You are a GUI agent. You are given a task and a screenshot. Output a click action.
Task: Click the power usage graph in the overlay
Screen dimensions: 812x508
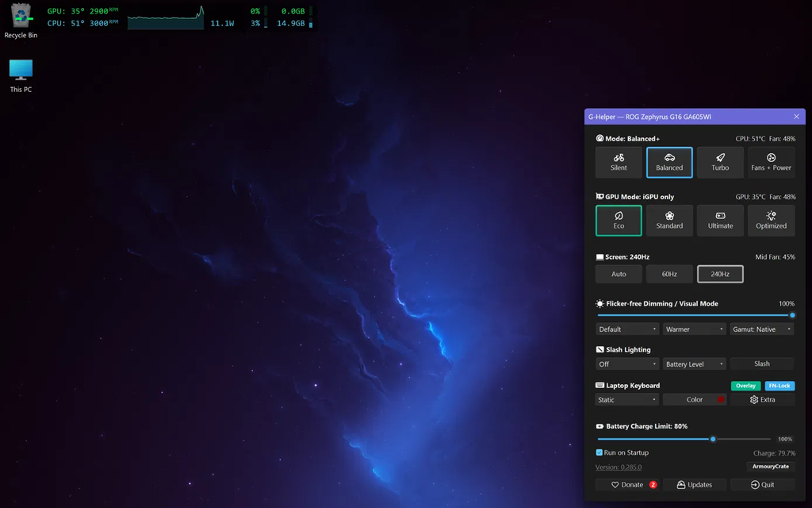pyautogui.click(x=166, y=17)
